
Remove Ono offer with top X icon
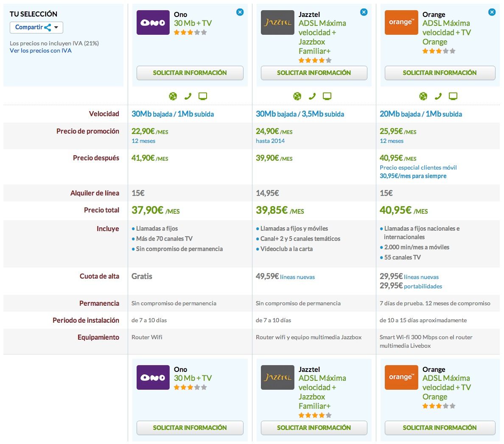[x=240, y=12]
